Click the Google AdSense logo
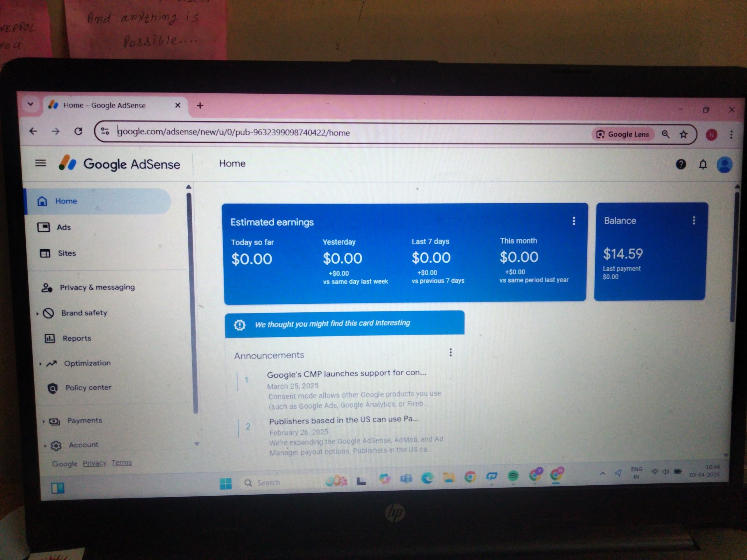 [119, 164]
